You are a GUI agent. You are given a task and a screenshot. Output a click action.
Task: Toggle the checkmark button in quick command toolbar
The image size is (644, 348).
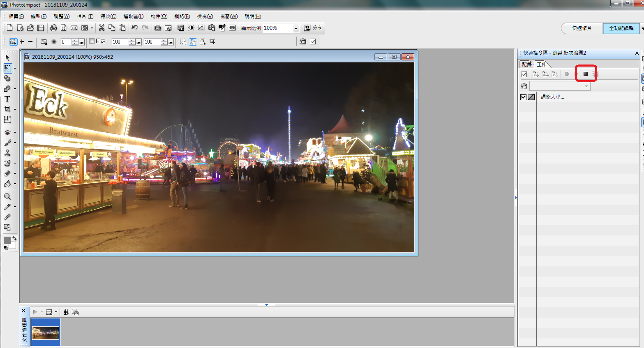pyautogui.click(x=524, y=74)
